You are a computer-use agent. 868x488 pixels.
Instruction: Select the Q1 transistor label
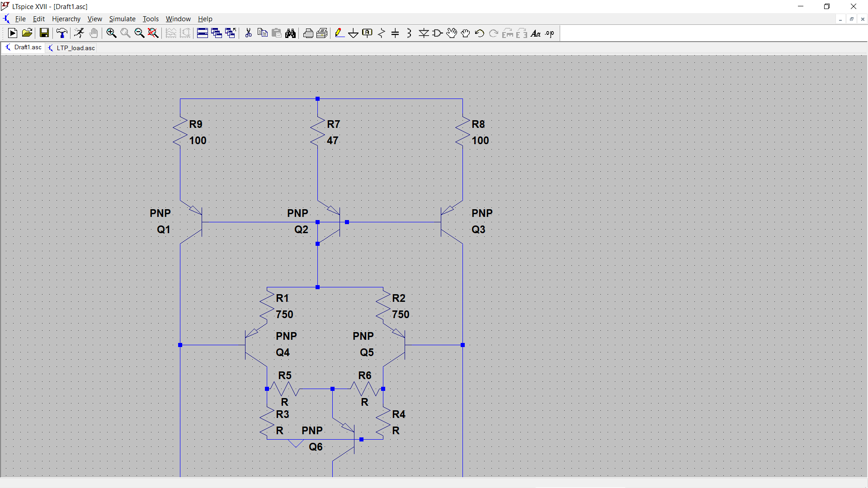click(x=164, y=230)
